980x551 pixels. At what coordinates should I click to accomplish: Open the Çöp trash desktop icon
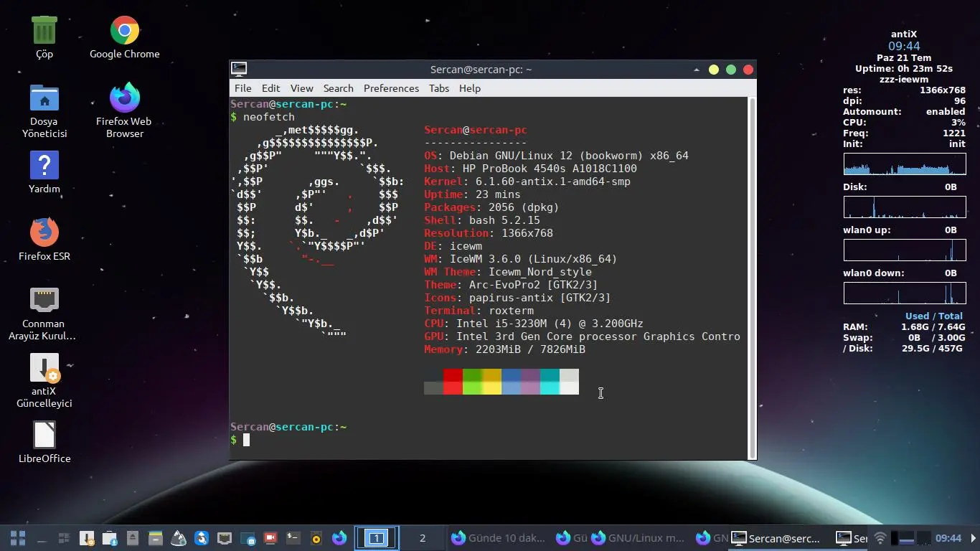[x=44, y=37]
